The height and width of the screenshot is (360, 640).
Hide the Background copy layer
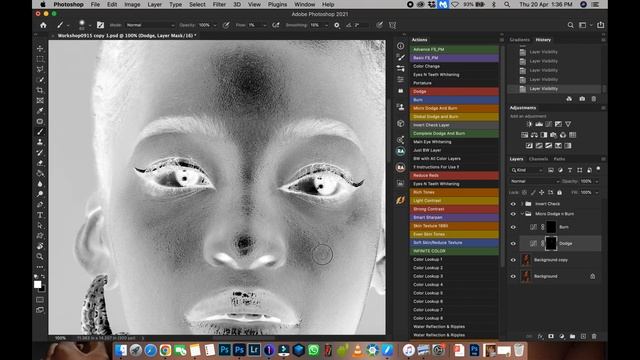(x=513, y=260)
